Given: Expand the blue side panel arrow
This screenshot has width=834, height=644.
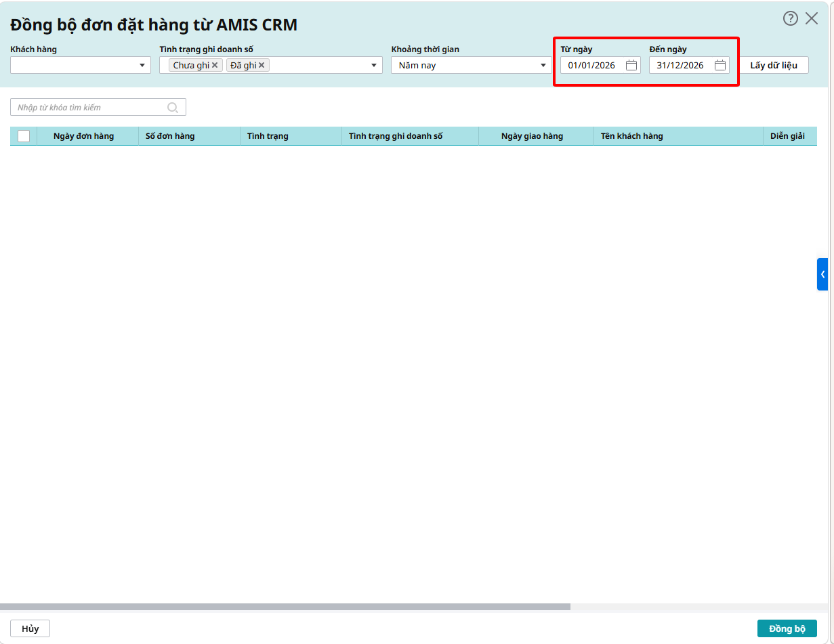Looking at the screenshot, I should pos(822,274).
